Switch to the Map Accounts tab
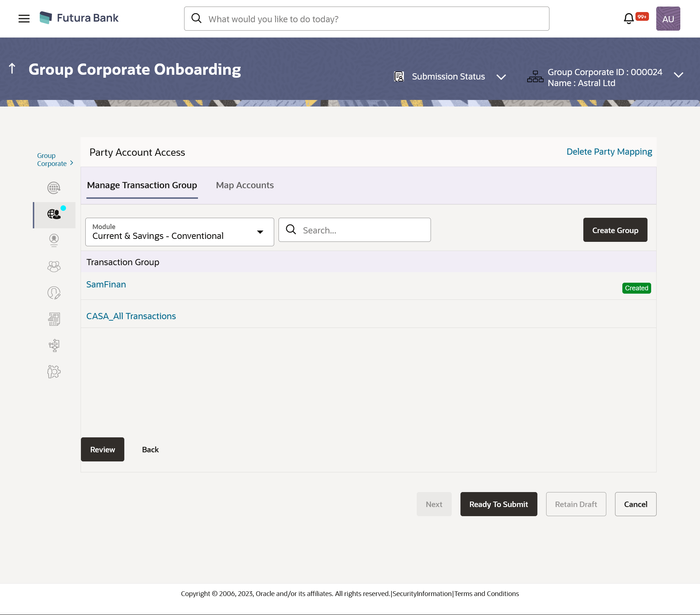This screenshot has height=615, width=700. coord(245,185)
